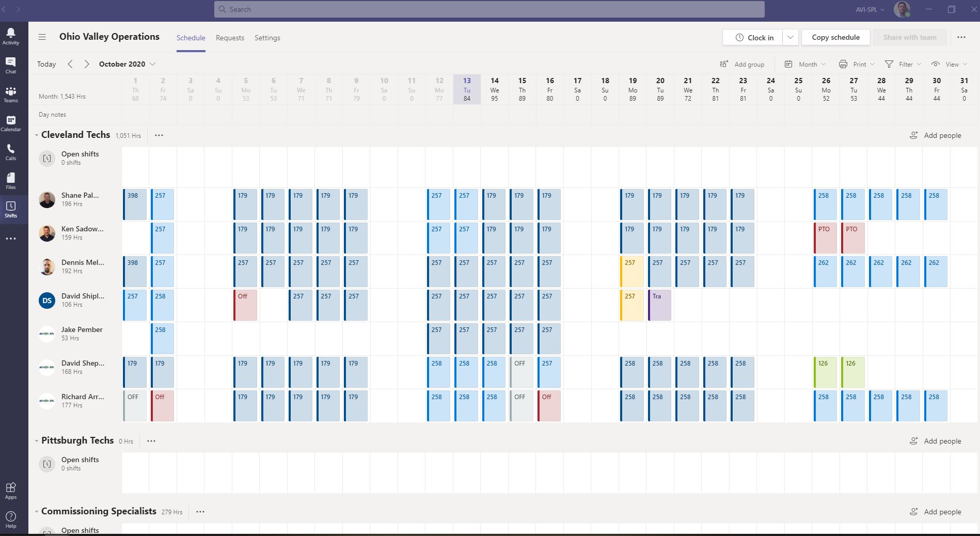Screen dimensions: 980x536
Task: Expand the Clock in split-button arrow
Action: pos(790,37)
